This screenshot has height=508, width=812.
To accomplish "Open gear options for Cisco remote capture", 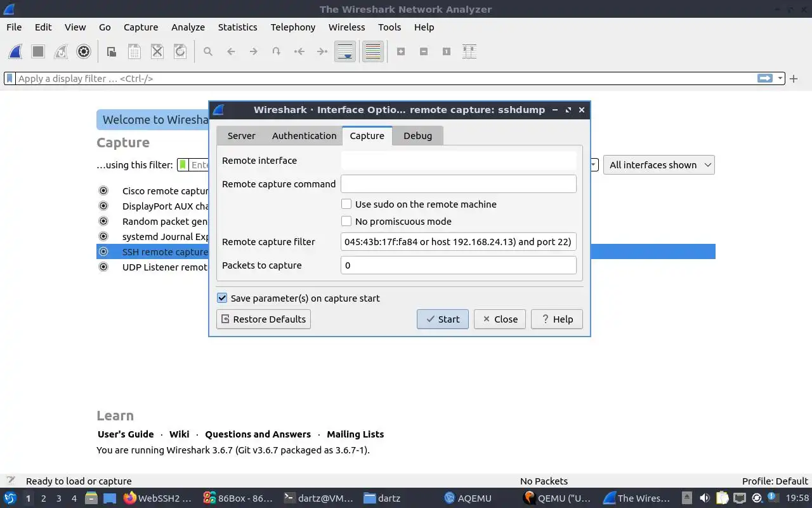I will [x=103, y=190].
